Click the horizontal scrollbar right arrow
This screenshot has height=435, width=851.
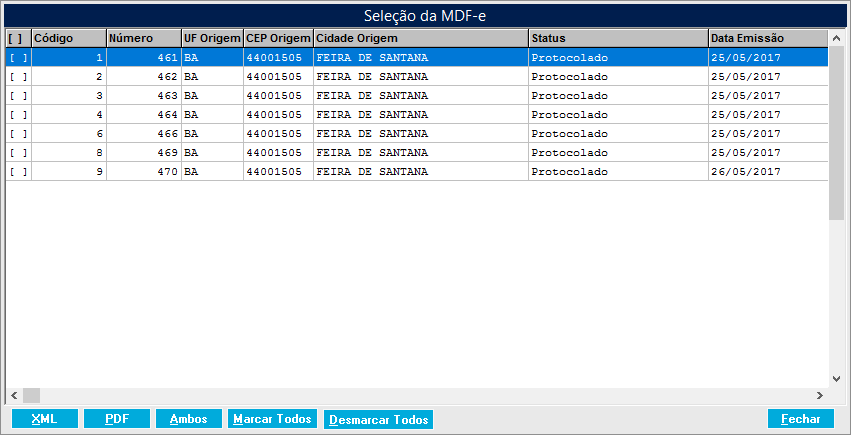(820, 395)
